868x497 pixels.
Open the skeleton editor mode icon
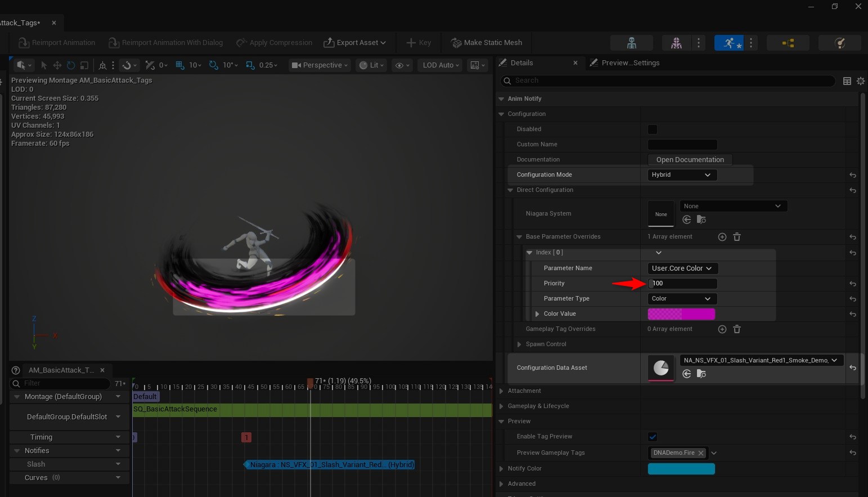click(632, 43)
